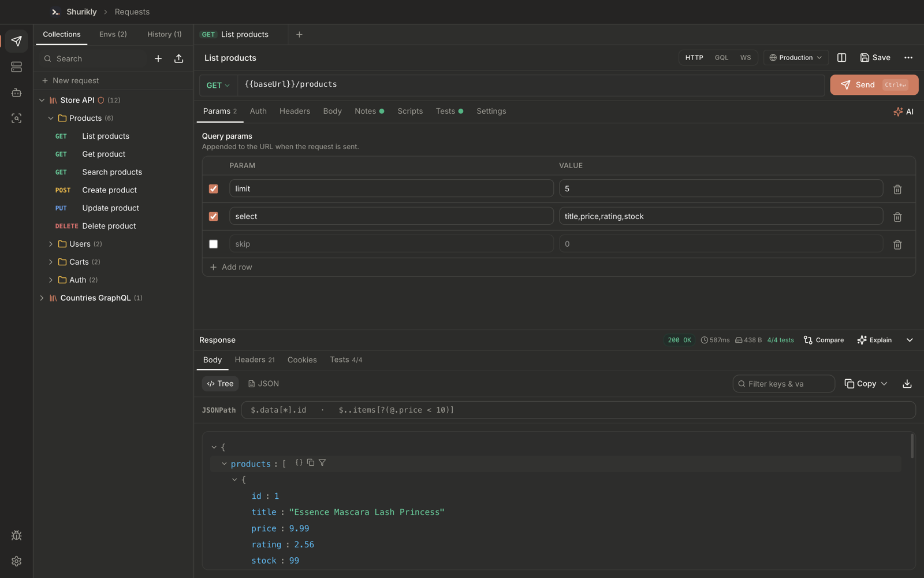The image size is (924, 578).
Task: Open the Requests paper-plane sidebar icon
Action: click(x=16, y=41)
